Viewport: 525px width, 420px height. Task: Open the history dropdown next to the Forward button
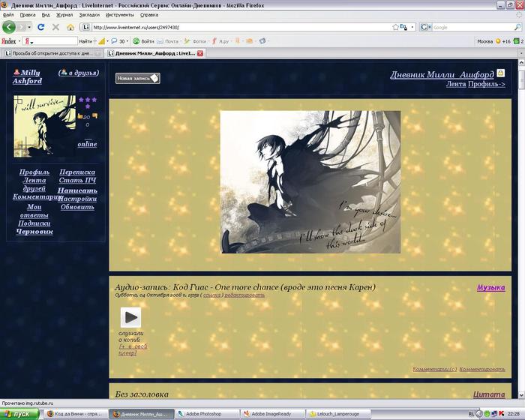[x=29, y=27]
